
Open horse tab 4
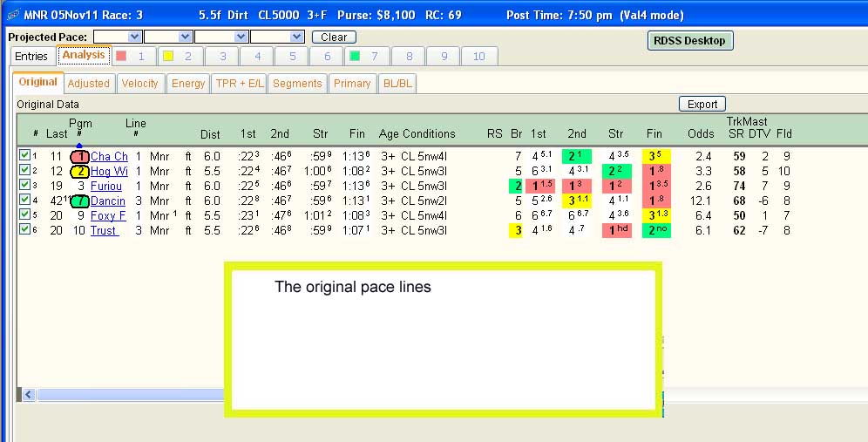(257, 57)
